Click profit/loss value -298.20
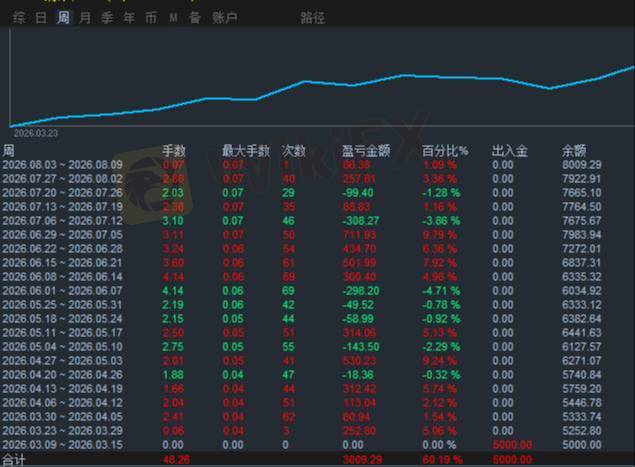This screenshot has height=467, width=635. click(x=360, y=291)
